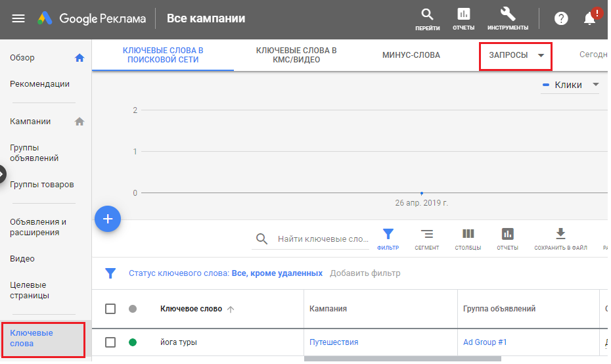Toggle the select-all checkbox in table header
Screen dimensions: 611x364
point(110,309)
